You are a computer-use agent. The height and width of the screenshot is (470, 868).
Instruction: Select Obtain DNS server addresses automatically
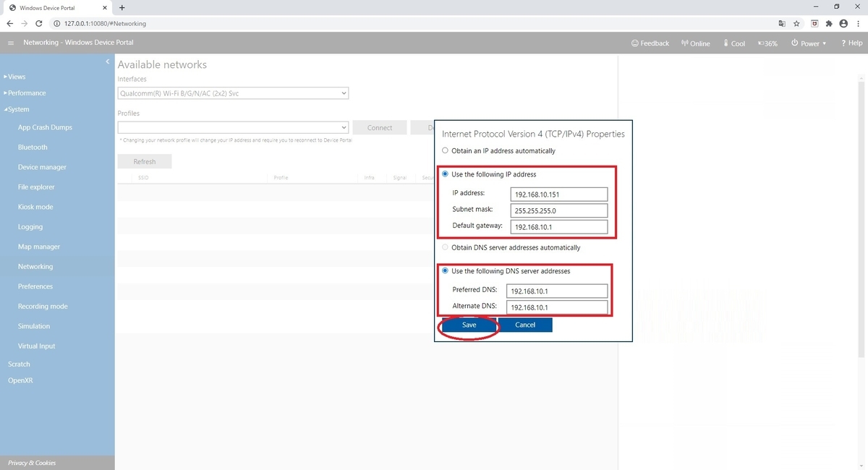tap(445, 247)
